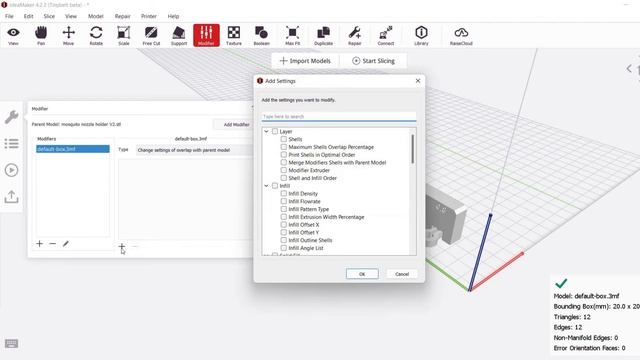
Task: Check the Infill Pattern Type checkbox
Action: [284, 209]
